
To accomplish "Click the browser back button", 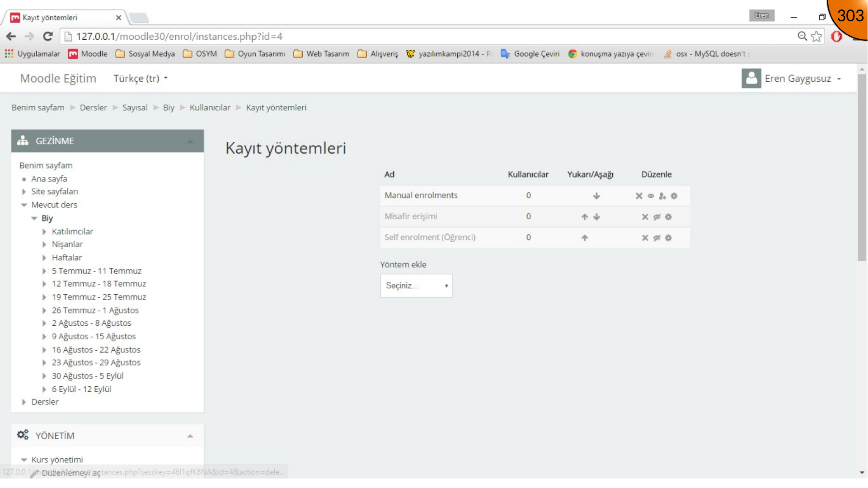I will pyautogui.click(x=11, y=37).
